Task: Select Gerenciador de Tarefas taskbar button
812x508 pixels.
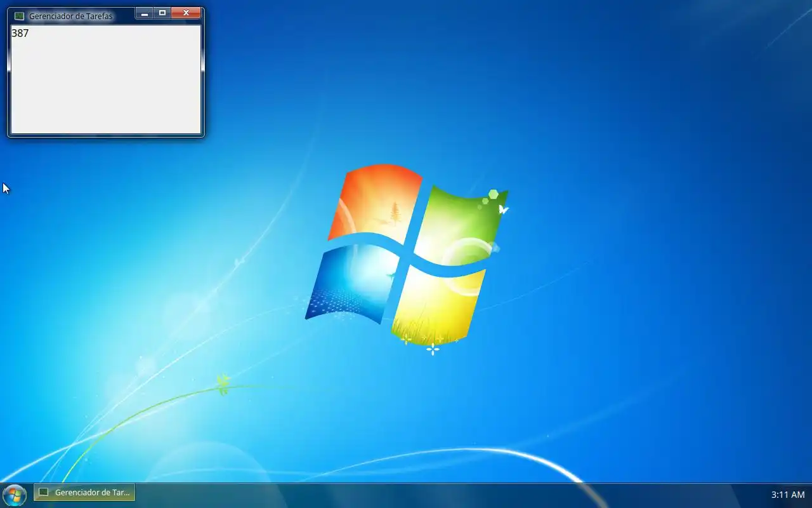Action: click(84, 492)
